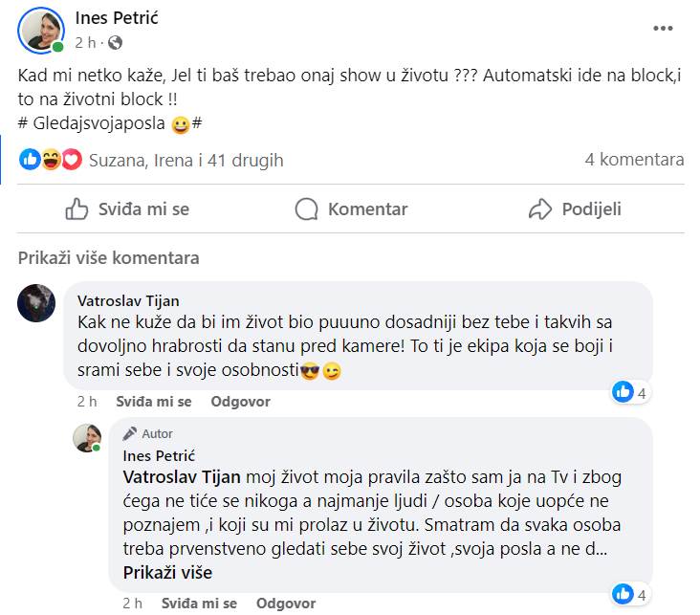Open the 4 komentara count

[634, 160]
